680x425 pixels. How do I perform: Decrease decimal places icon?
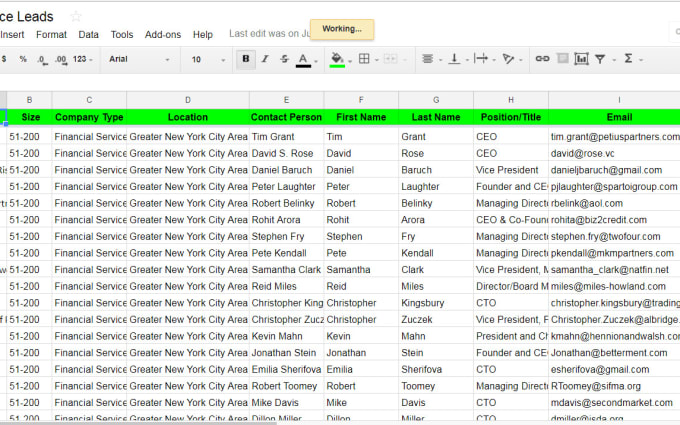tap(42, 59)
